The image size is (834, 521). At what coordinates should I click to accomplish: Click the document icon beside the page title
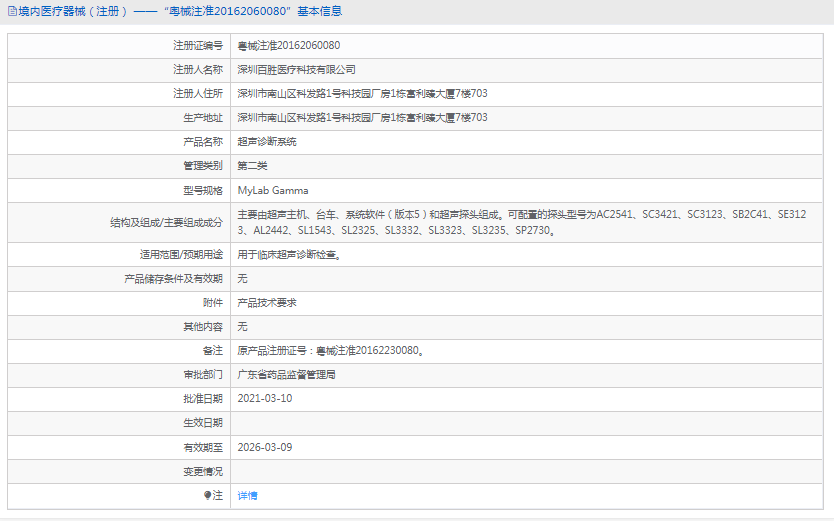click(x=12, y=11)
